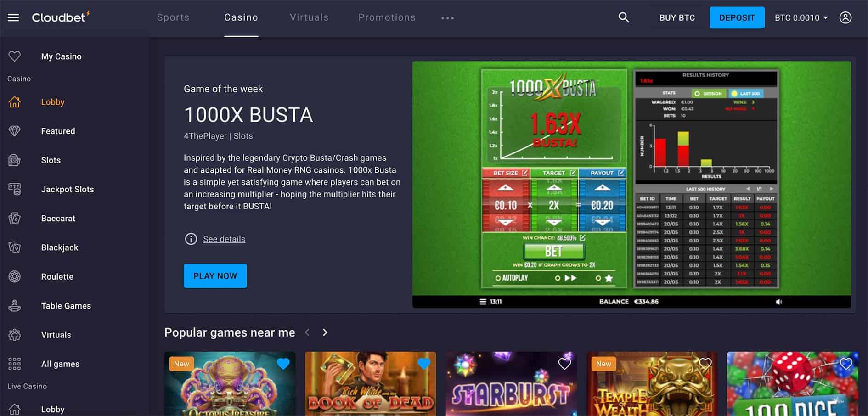The width and height of the screenshot is (868, 416).
Task: Click the Featured diamond icon
Action: coord(15,131)
